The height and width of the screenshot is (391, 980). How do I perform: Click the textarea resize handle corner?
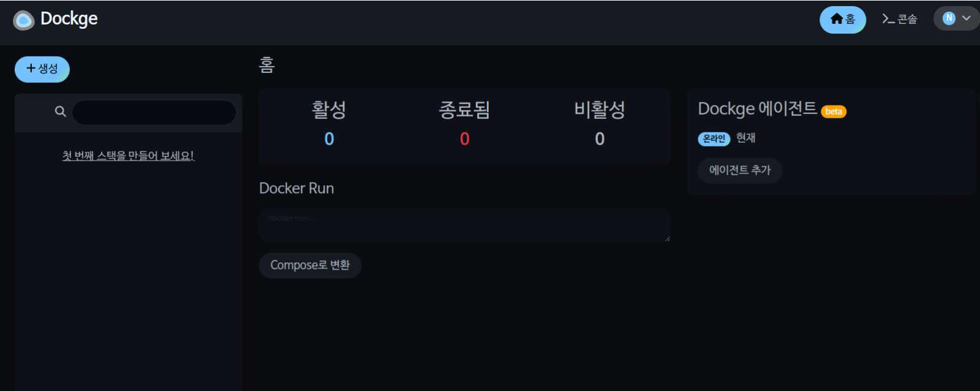pos(667,238)
